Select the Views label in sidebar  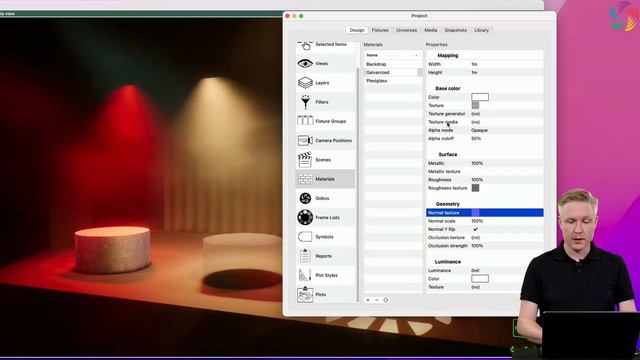(x=322, y=64)
